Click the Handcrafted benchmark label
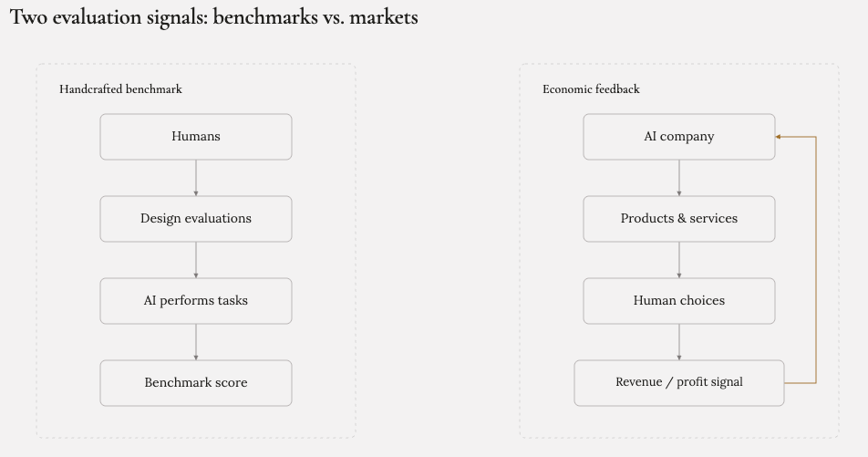Image resolution: width=868 pixels, height=457 pixels. point(120,89)
